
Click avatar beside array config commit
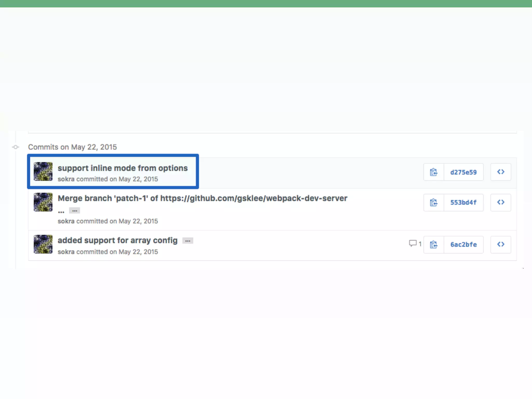43,244
